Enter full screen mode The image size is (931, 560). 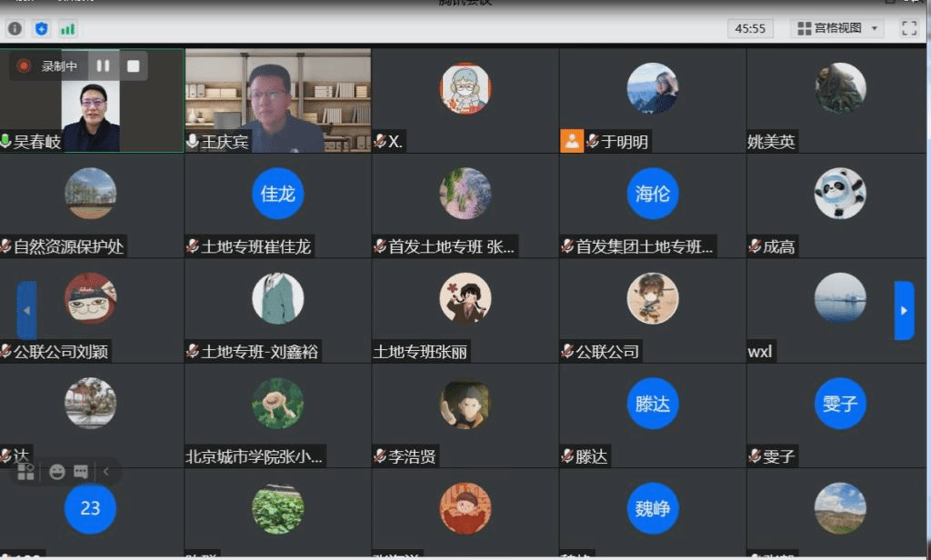909,28
